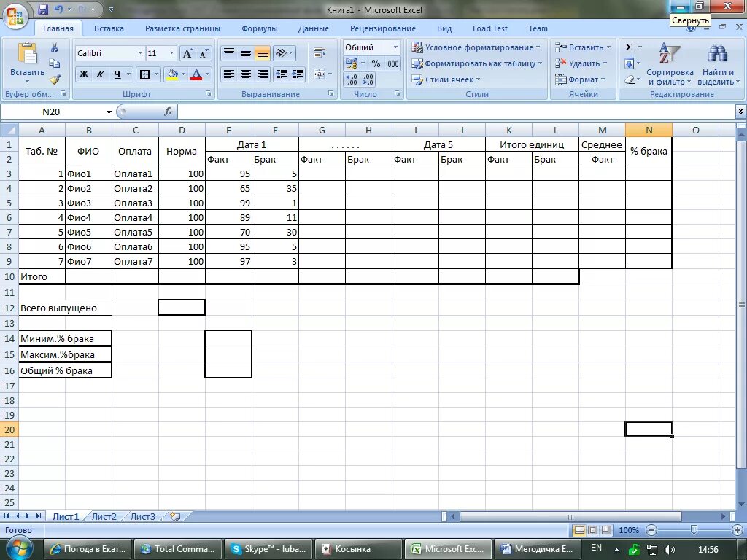Screen dimensions: 747x560
Task: Align text left
Action: tap(229, 74)
